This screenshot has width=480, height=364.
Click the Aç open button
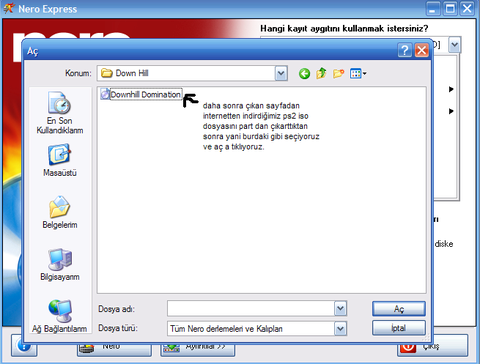399,309
